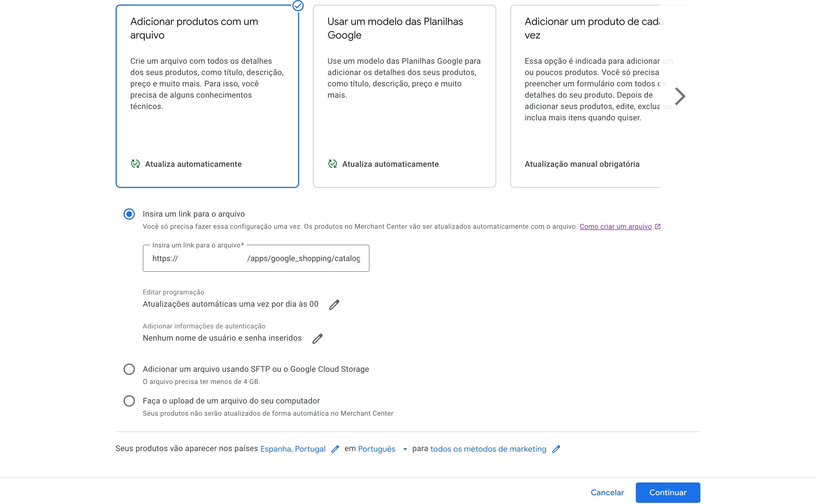Click auto-update icon on the arquivo card
This screenshot has height=504, width=816.
click(x=135, y=164)
